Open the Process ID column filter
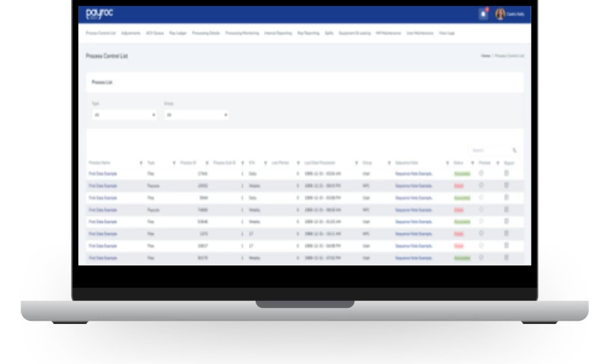607x364 pixels. coord(206,163)
